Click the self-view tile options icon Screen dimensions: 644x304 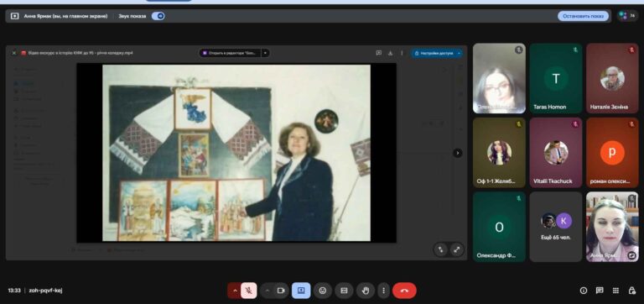(x=632, y=256)
